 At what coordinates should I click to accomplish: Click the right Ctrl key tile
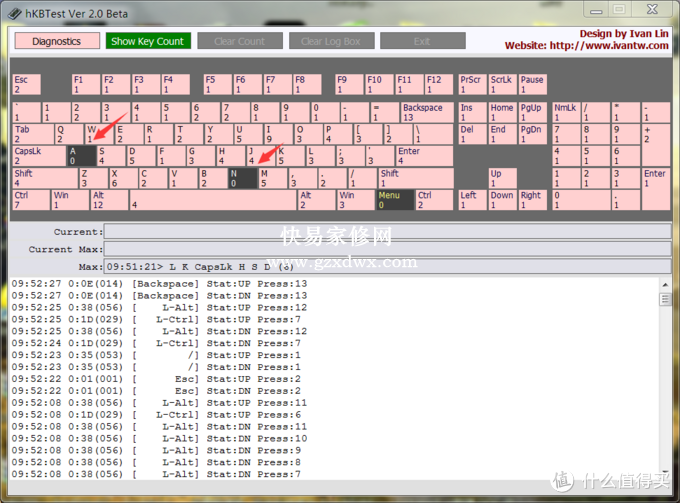[x=435, y=200]
